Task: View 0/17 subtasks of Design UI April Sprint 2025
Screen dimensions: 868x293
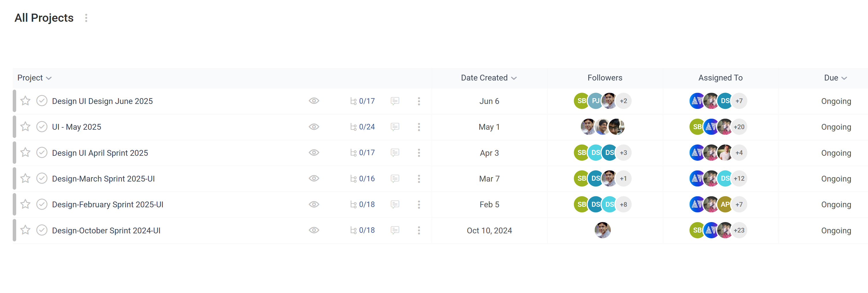Action: (x=362, y=153)
